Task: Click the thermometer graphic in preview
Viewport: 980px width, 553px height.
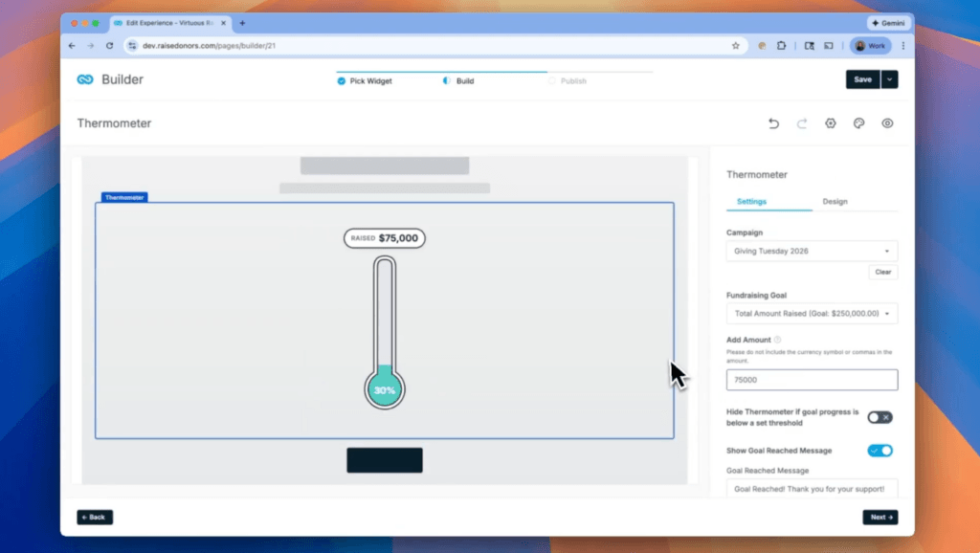Action: (385, 333)
